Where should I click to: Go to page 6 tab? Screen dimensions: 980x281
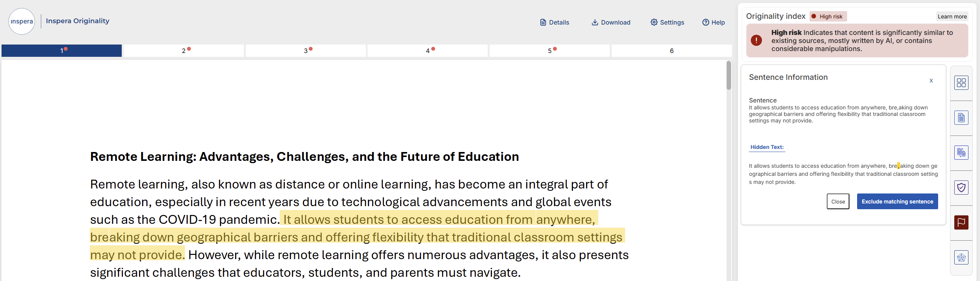[672, 51]
